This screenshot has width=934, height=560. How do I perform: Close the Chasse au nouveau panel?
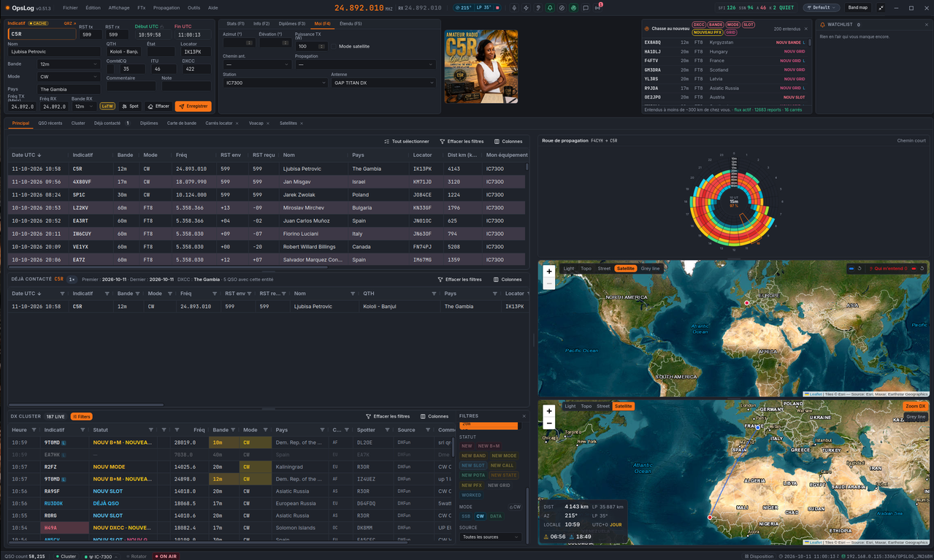pyautogui.click(x=806, y=28)
